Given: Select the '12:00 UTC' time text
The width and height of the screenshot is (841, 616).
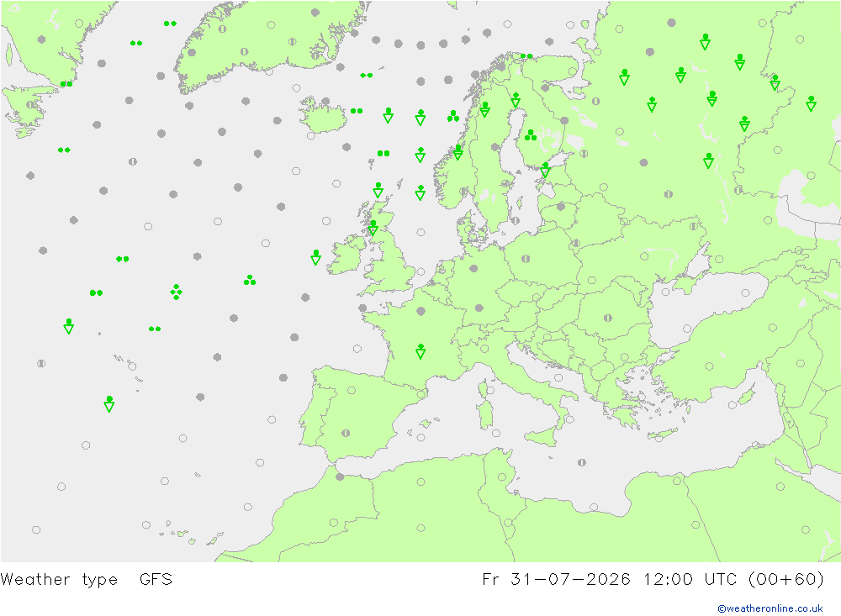Looking at the screenshot, I should click(x=692, y=580).
